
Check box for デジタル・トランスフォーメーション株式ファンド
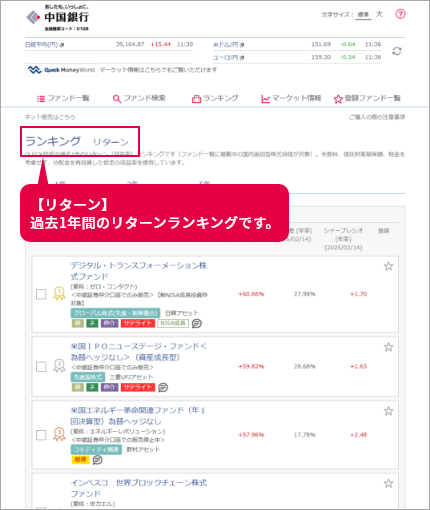pos(41,294)
